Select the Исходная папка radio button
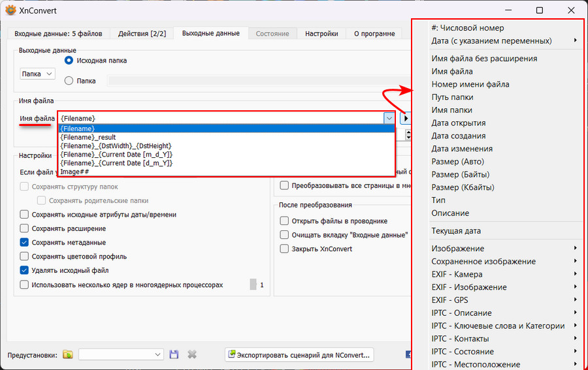The height and width of the screenshot is (370, 588). pos(69,60)
